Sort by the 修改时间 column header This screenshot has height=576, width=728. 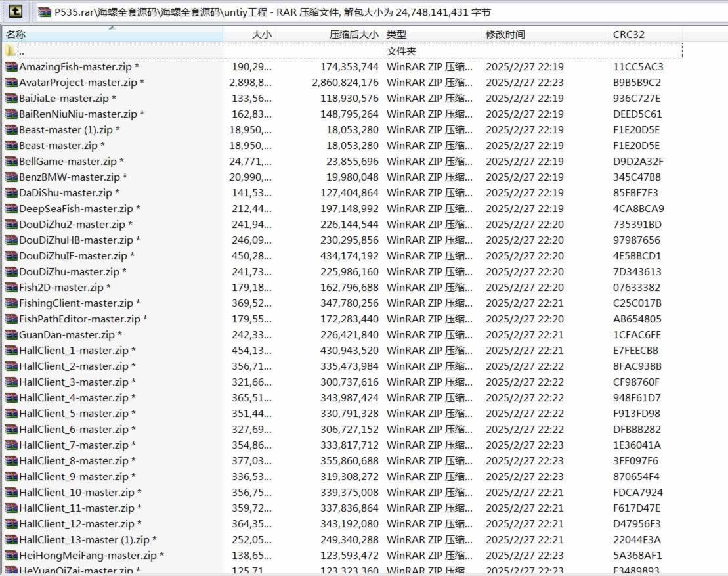point(505,35)
